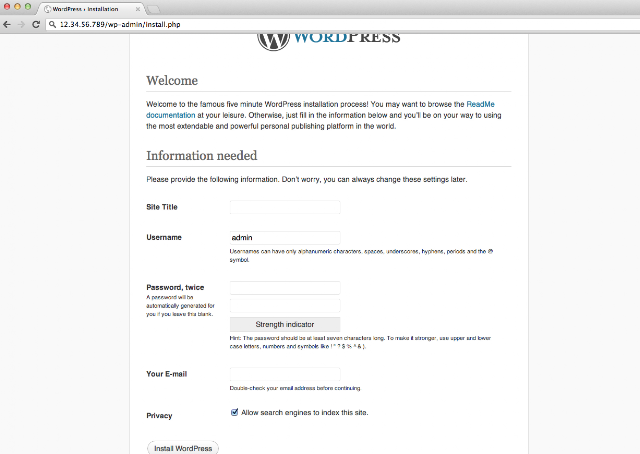Click the WordPress logo at top
The image size is (640, 454).
click(x=329, y=41)
